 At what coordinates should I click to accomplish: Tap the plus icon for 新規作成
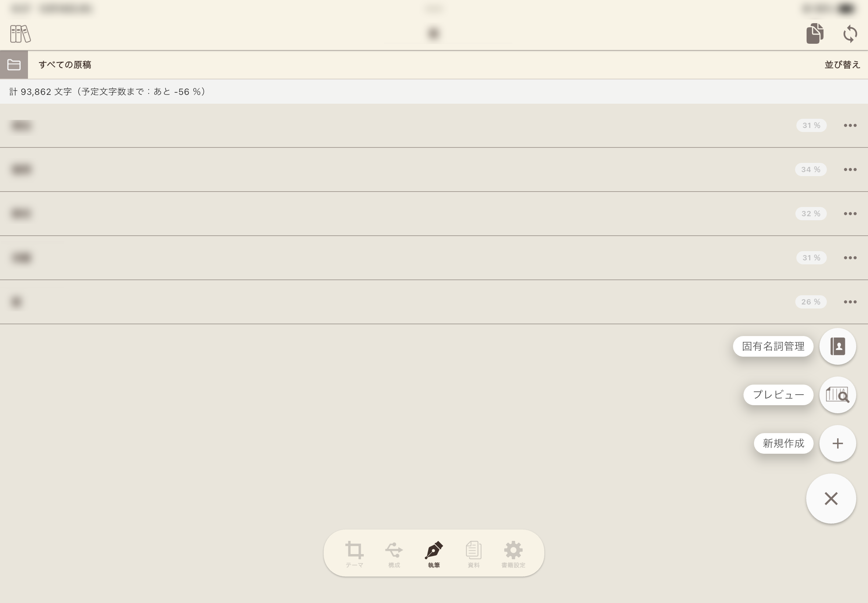coord(838,443)
